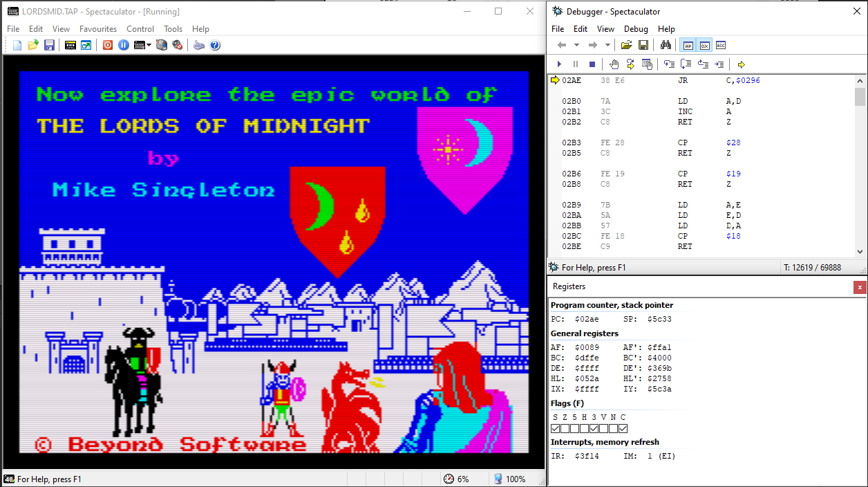The image size is (868, 487).
Task: Open the tape browser cassette icon
Action: click(70, 45)
